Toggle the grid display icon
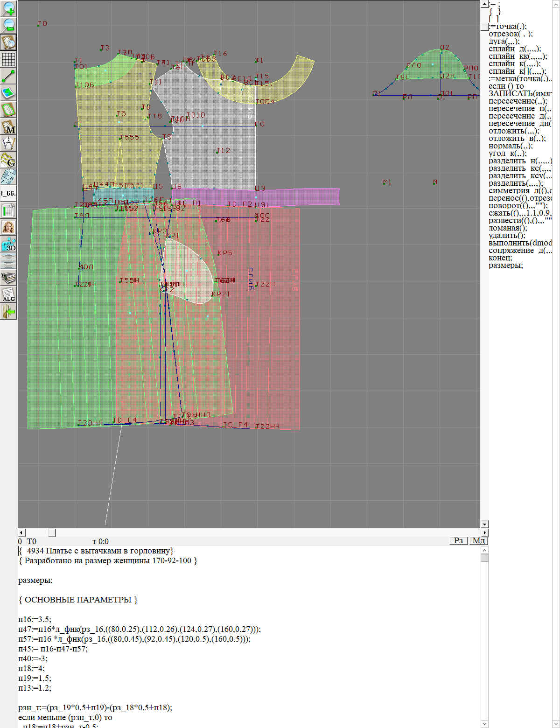560x728 pixels. click(8, 59)
